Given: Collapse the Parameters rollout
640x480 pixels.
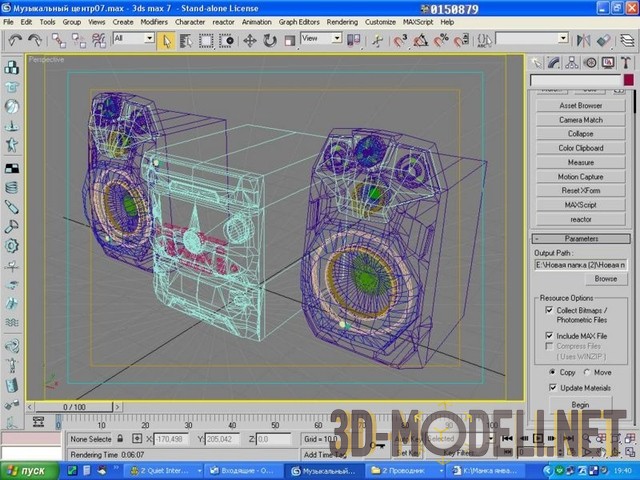Looking at the screenshot, I should click(581, 238).
